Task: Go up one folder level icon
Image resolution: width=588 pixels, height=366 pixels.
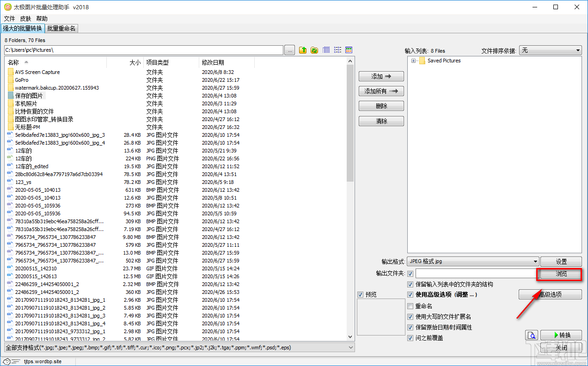Action: 303,50
